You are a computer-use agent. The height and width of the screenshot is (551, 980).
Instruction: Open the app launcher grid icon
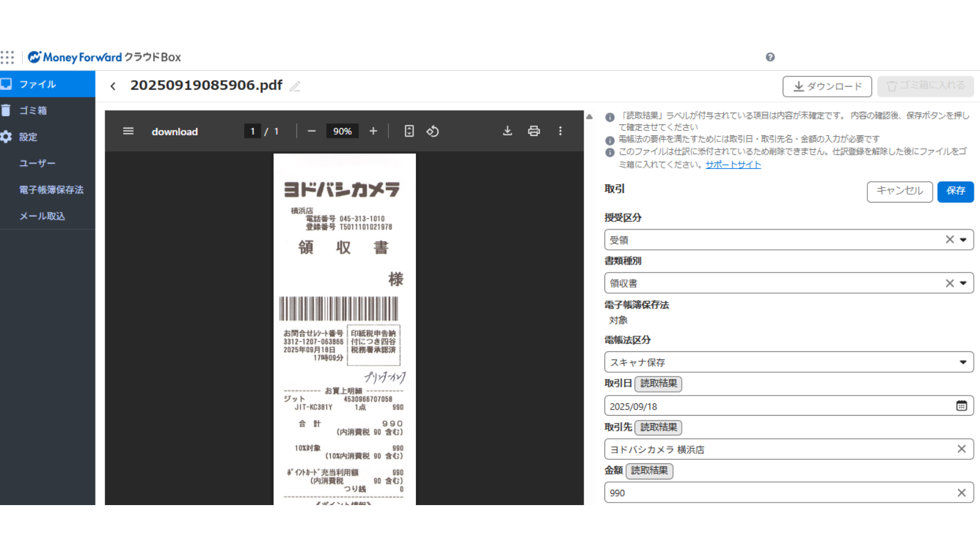click(x=7, y=58)
